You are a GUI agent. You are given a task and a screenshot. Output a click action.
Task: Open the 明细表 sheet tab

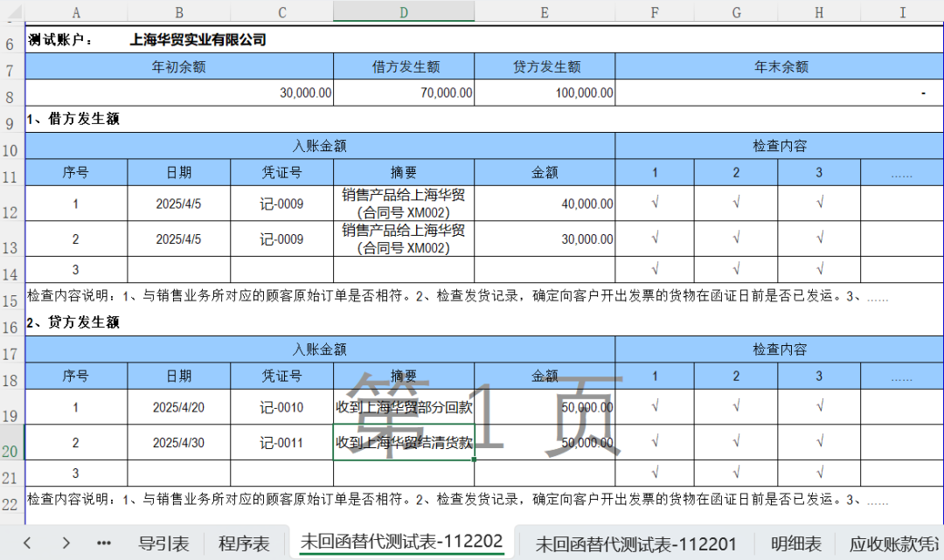796,543
